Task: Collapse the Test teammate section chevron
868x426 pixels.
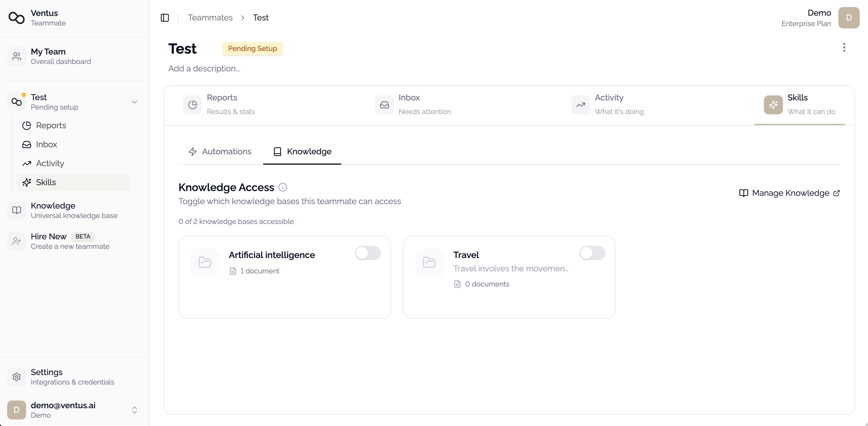Action: click(135, 101)
